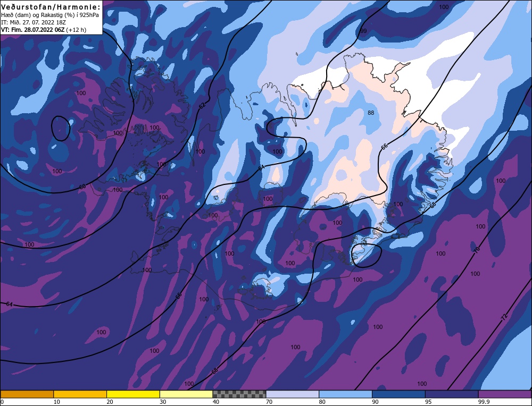
Task: Pick the purple 99.9+ legend swatch
Action: click(505, 394)
